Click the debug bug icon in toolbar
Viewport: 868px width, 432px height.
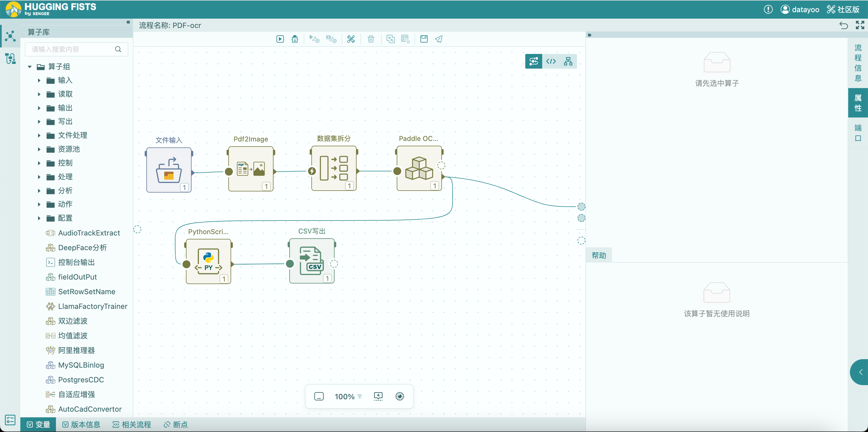tap(295, 39)
